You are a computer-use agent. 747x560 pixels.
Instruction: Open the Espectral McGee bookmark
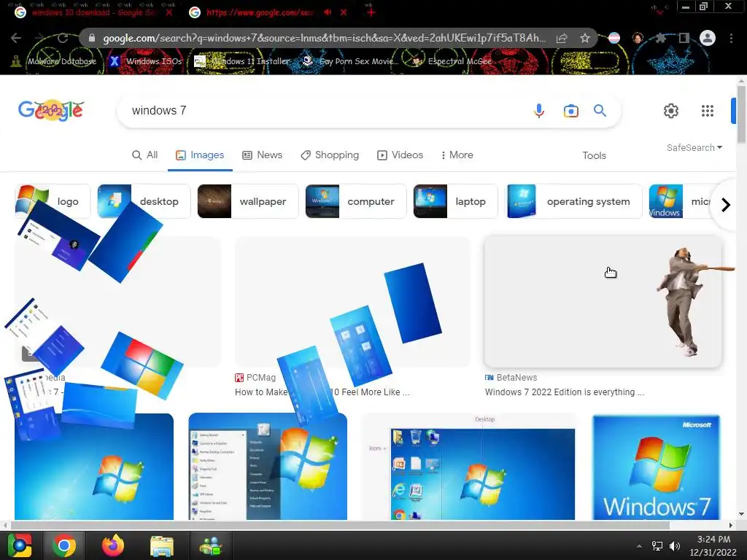coord(452,61)
